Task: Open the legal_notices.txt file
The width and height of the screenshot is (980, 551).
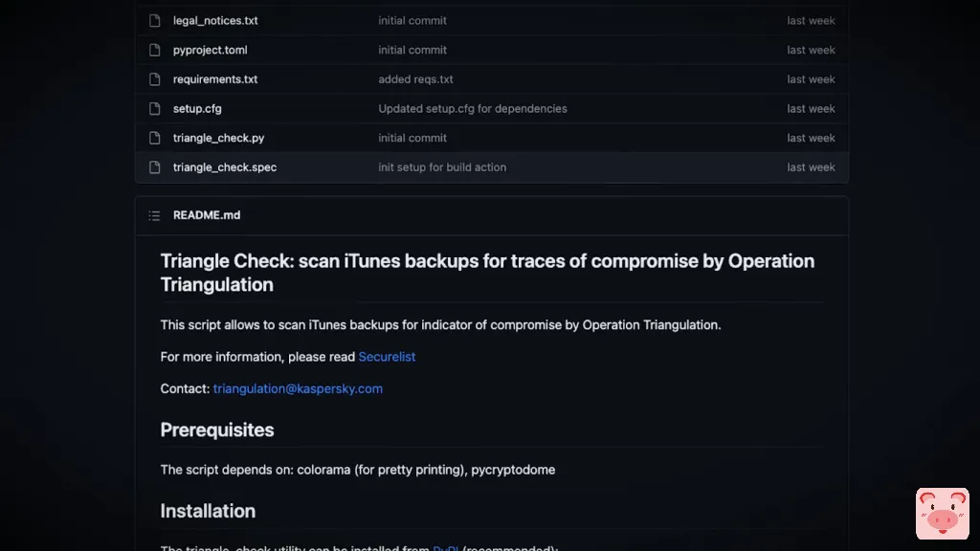Action: (x=215, y=21)
